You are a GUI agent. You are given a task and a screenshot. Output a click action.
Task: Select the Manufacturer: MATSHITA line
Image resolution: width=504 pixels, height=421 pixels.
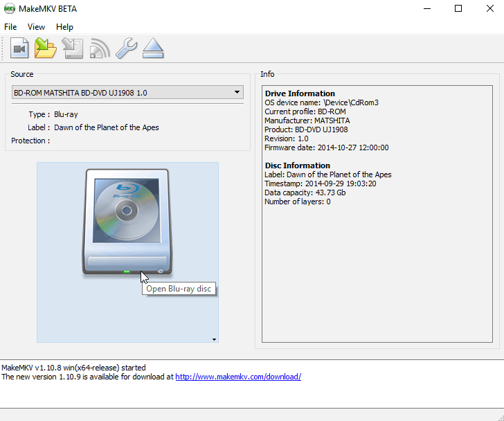click(307, 120)
